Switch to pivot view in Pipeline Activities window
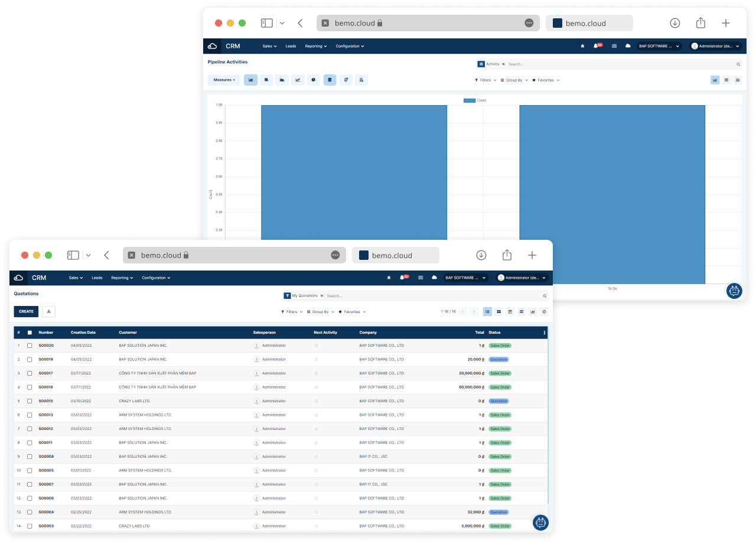This screenshot has width=756, height=544. (x=726, y=80)
